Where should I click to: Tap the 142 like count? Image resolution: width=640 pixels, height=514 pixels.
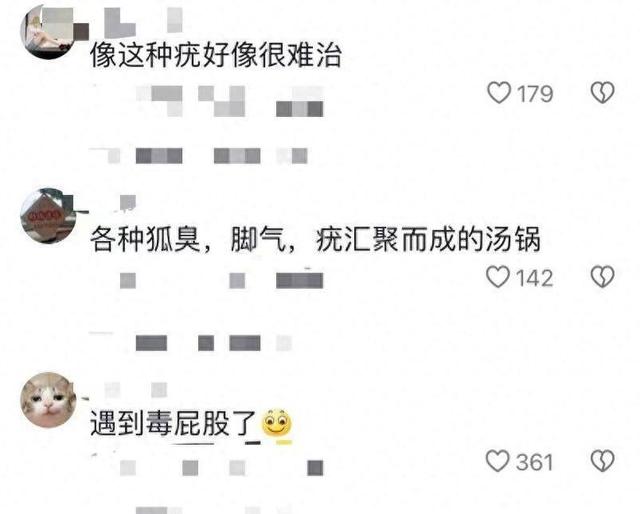(535, 278)
